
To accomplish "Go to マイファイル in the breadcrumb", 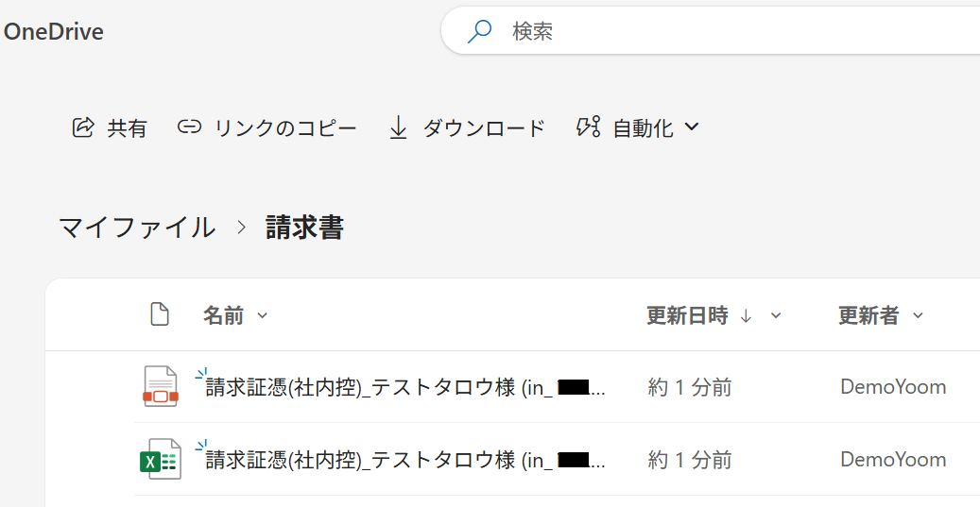I will (x=137, y=228).
